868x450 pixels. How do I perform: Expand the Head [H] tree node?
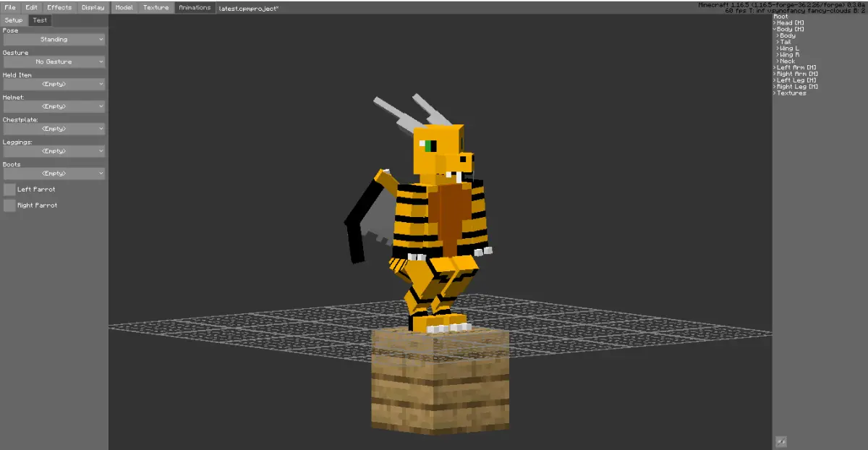click(775, 23)
